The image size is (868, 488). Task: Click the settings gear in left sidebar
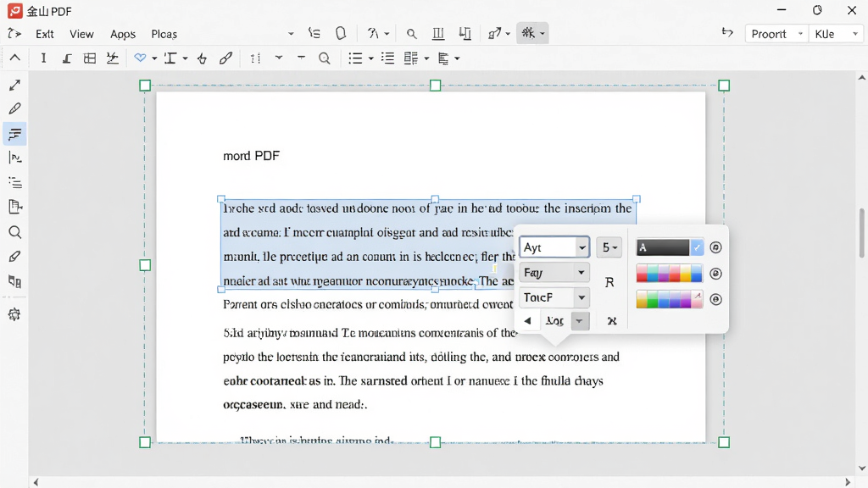click(x=14, y=314)
